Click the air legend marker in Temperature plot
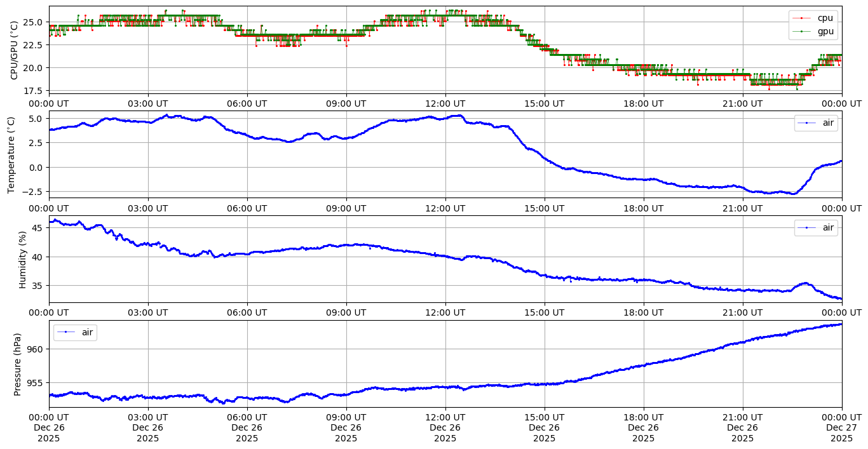The height and width of the screenshot is (449, 868). pos(807,123)
